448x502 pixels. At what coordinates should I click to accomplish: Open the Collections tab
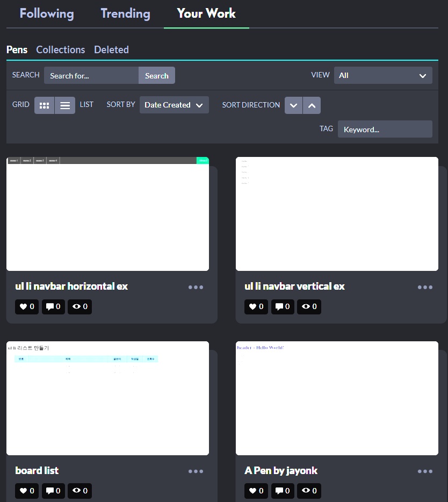click(60, 49)
